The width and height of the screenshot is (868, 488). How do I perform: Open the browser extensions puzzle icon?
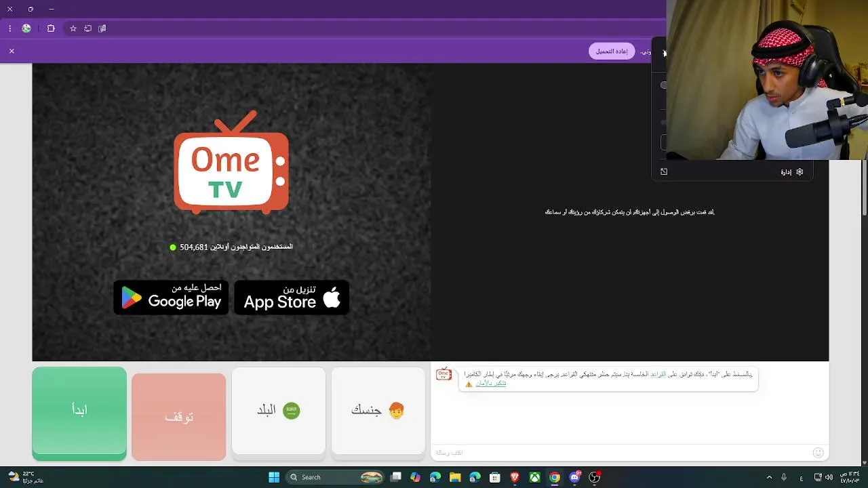51,28
